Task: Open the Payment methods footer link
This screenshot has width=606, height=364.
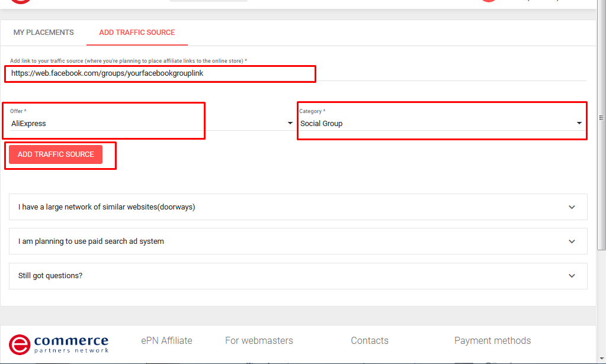Action: (492, 340)
